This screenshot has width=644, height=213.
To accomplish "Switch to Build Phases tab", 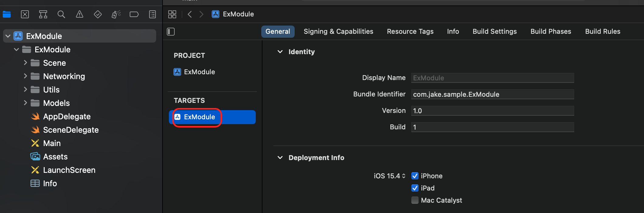I will coord(551,32).
